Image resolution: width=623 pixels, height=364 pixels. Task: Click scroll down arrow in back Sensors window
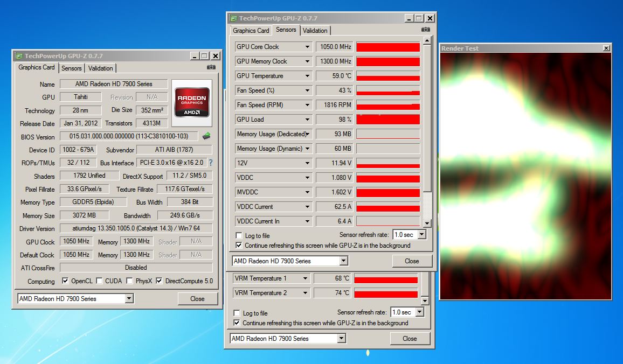click(425, 300)
